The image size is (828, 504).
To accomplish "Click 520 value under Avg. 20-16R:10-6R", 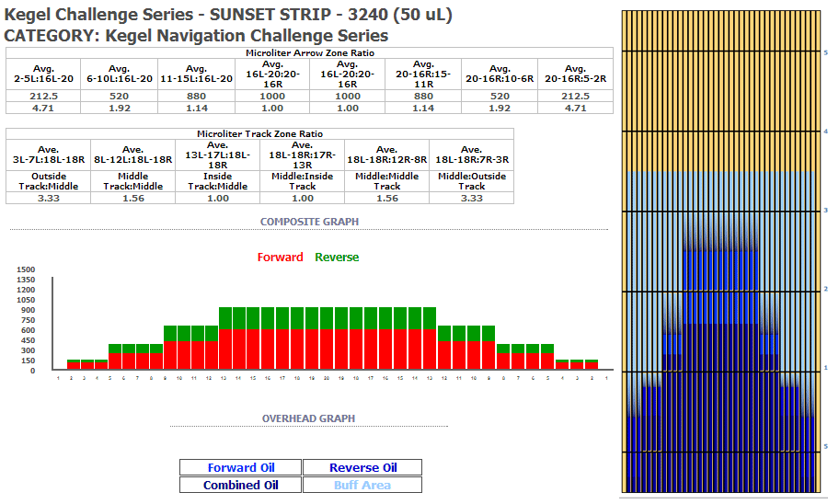I will [x=500, y=96].
